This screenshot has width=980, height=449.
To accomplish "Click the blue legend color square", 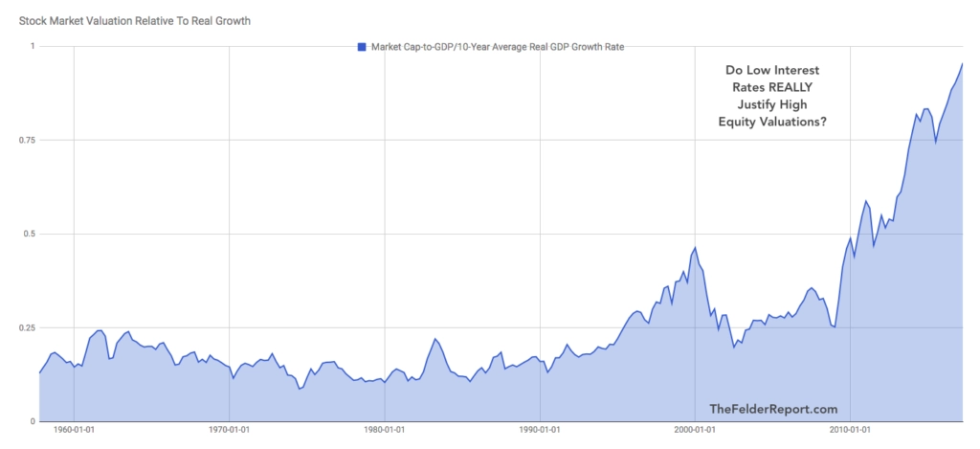I will 361,46.
